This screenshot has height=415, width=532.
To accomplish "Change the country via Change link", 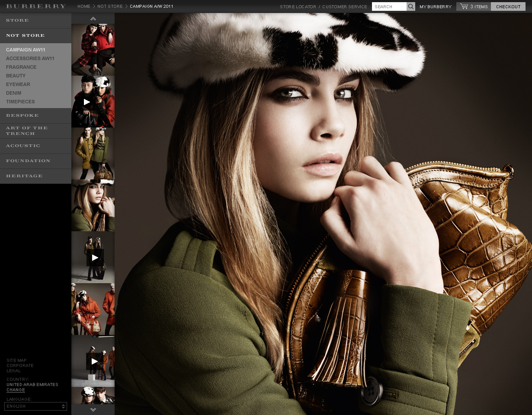I will (x=16, y=390).
